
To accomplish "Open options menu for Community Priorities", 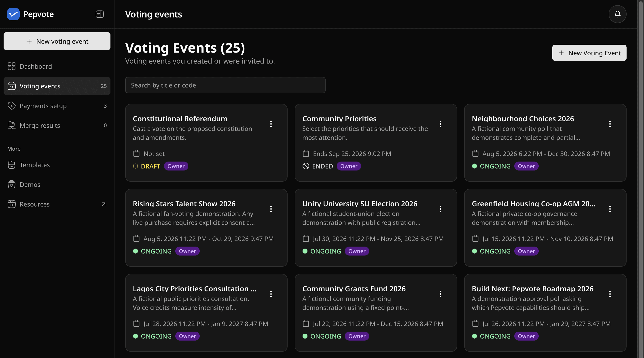I will pos(440,124).
